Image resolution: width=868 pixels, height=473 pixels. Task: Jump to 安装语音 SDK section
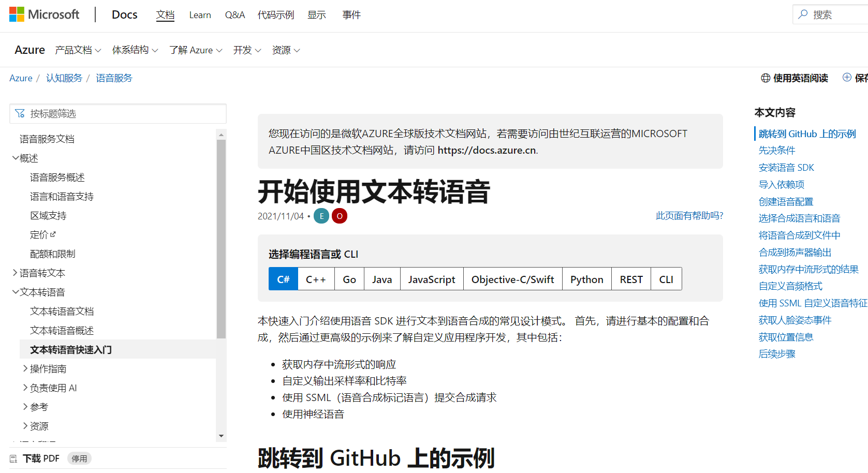[786, 168]
